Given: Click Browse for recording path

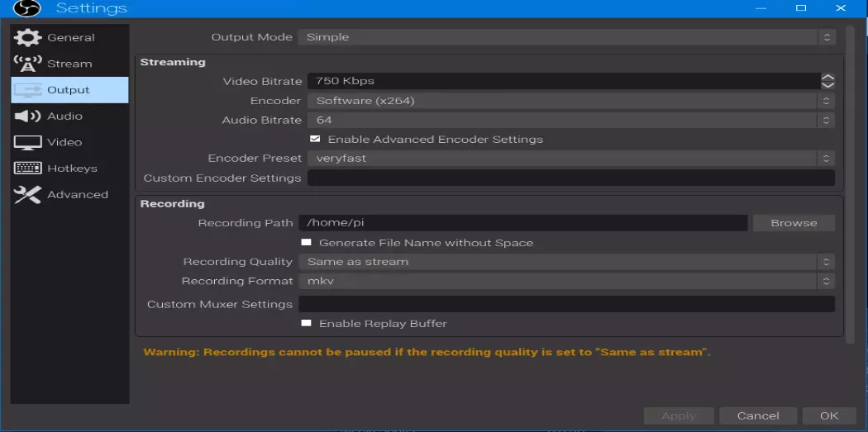Looking at the screenshot, I should click(x=794, y=223).
